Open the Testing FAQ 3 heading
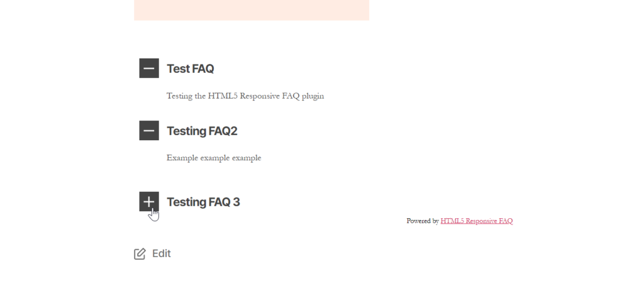Screen dimensions: 644x298 203,202
